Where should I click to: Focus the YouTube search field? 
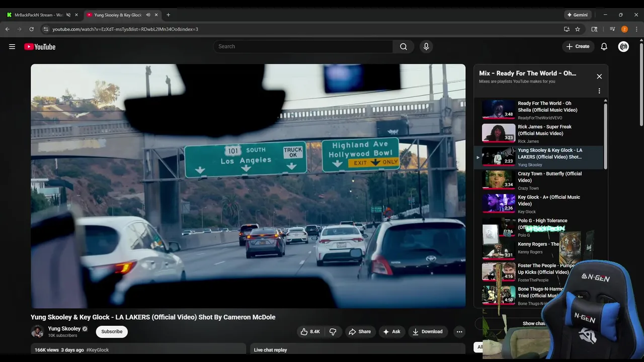click(x=303, y=47)
